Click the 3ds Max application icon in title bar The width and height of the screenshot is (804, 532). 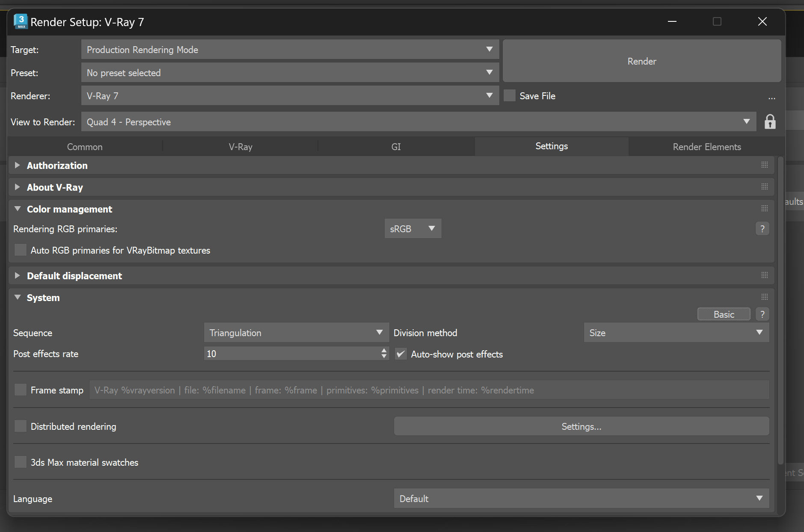pos(21,21)
